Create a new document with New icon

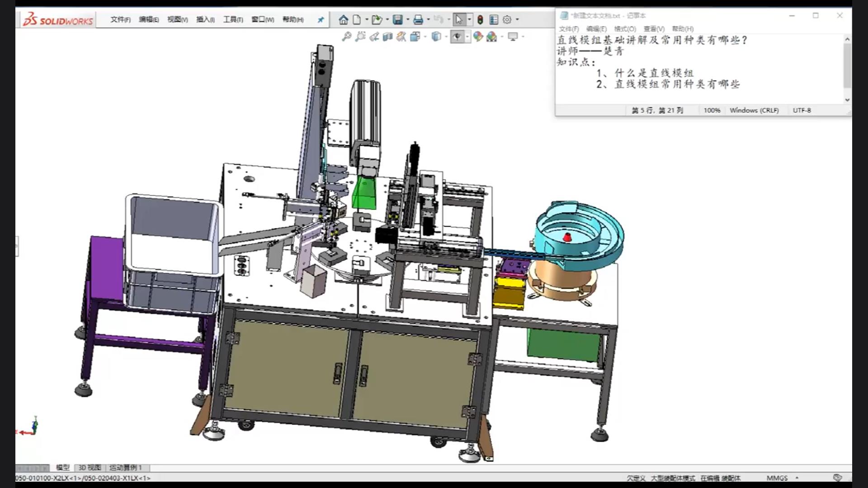click(357, 19)
